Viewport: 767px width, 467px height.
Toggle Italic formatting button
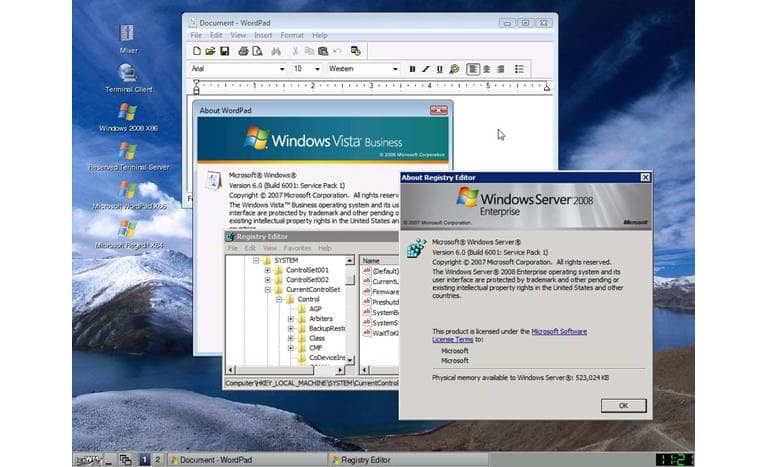point(426,69)
